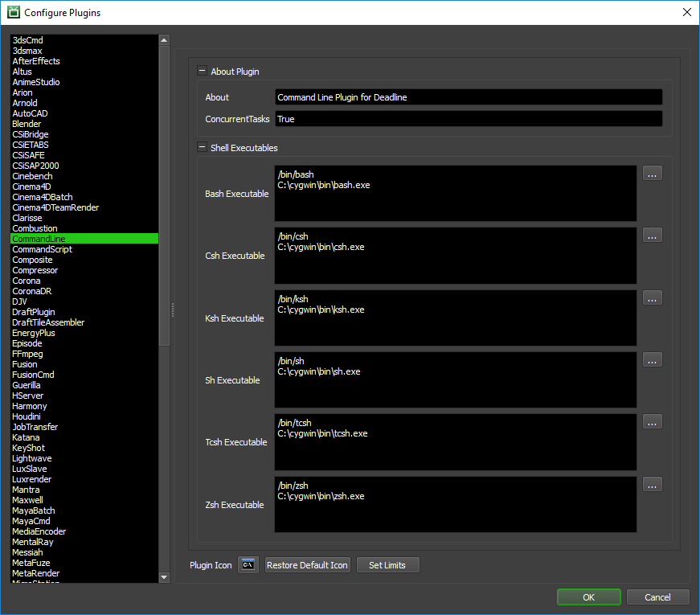Select the Compressor plugin
This screenshot has height=615, width=700.
coord(84,270)
